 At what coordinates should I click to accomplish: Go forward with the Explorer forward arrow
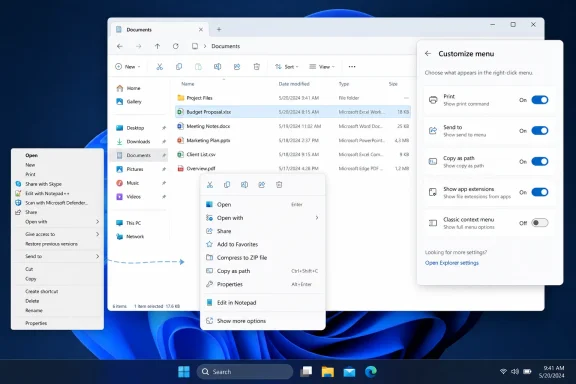pyautogui.click(x=138, y=46)
